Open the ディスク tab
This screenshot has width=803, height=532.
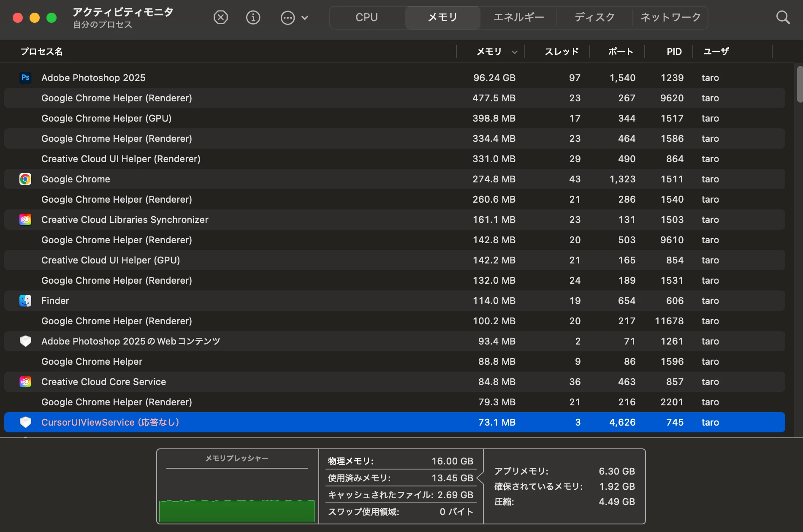coord(594,17)
